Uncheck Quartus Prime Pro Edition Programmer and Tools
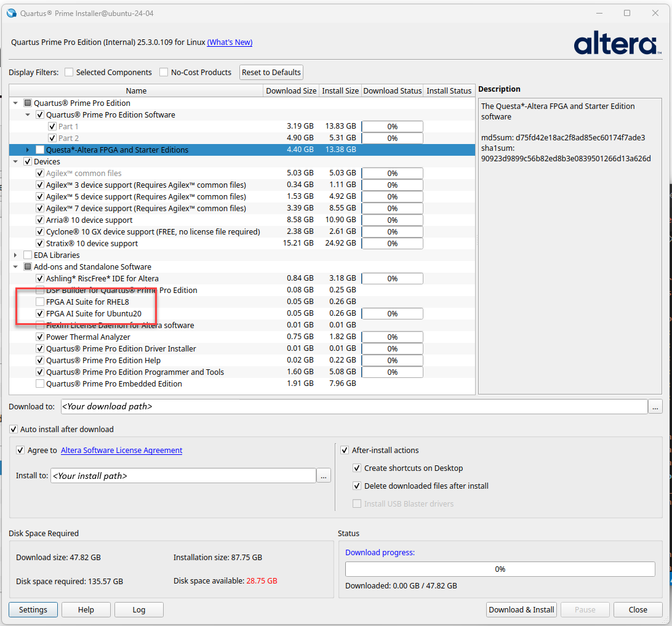672x626 pixels. coord(40,372)
